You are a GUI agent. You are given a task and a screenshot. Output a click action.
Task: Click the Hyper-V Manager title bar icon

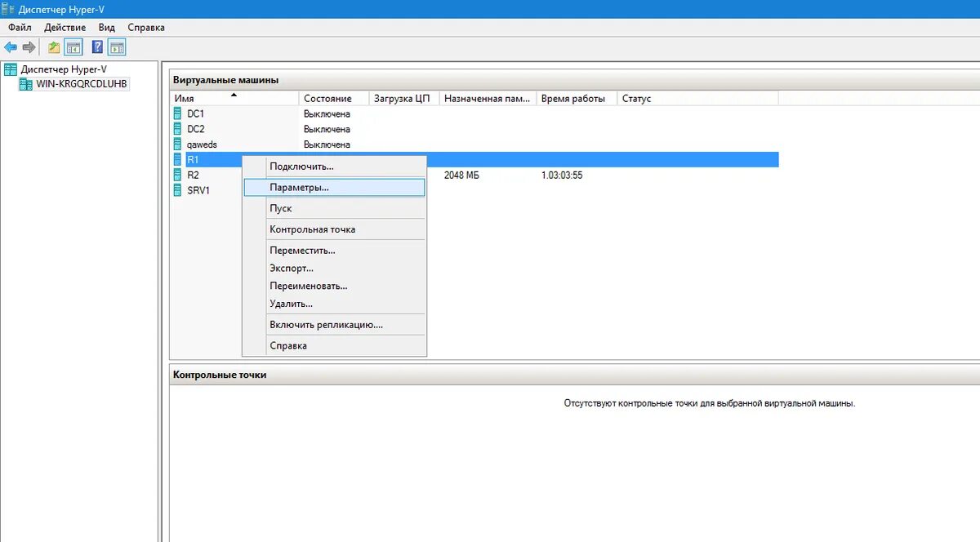point(9,9)
